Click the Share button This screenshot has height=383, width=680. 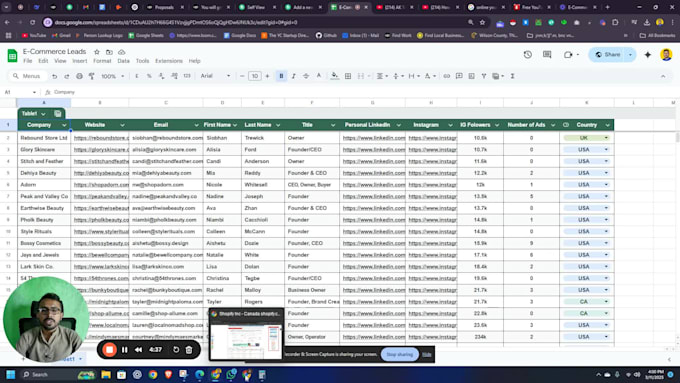tap(607, 55)
